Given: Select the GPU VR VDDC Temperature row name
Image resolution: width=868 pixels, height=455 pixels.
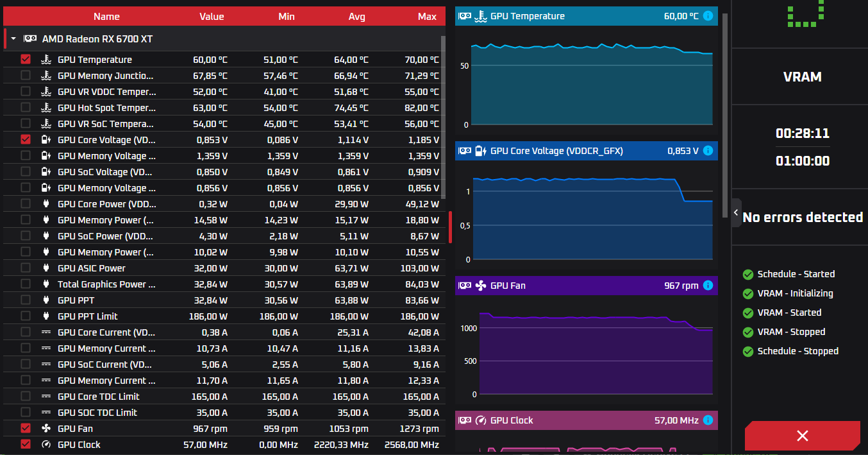Looking at the screenshot, I should tap(106, 92).
